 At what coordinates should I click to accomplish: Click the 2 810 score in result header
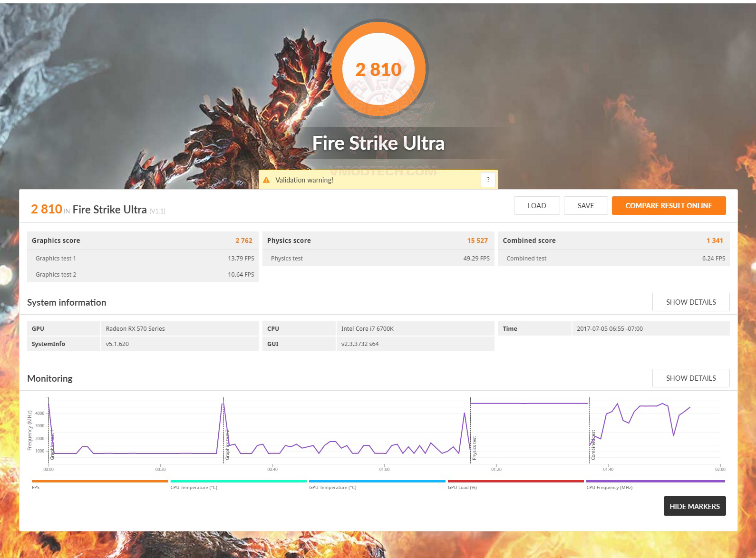click(47, 209)
